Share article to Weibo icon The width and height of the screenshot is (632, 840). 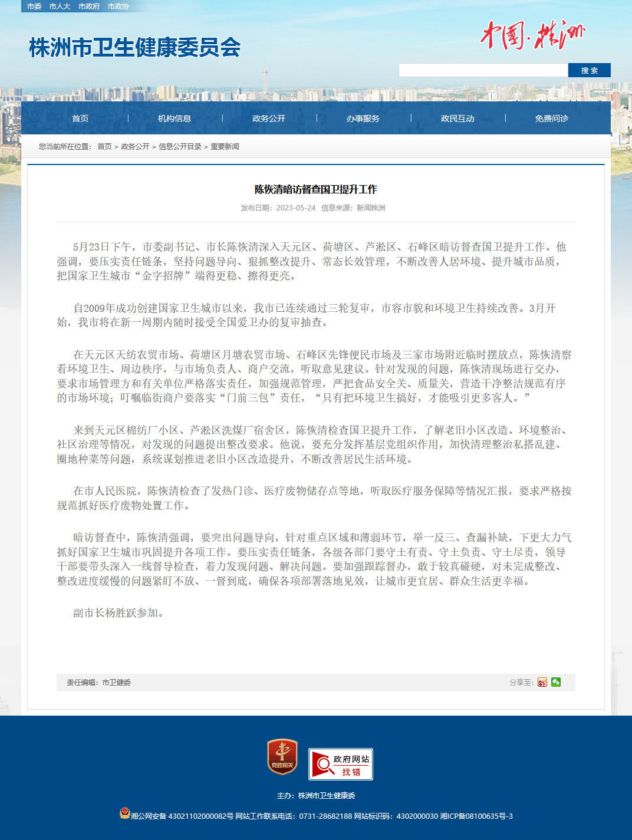click(542, 682)
